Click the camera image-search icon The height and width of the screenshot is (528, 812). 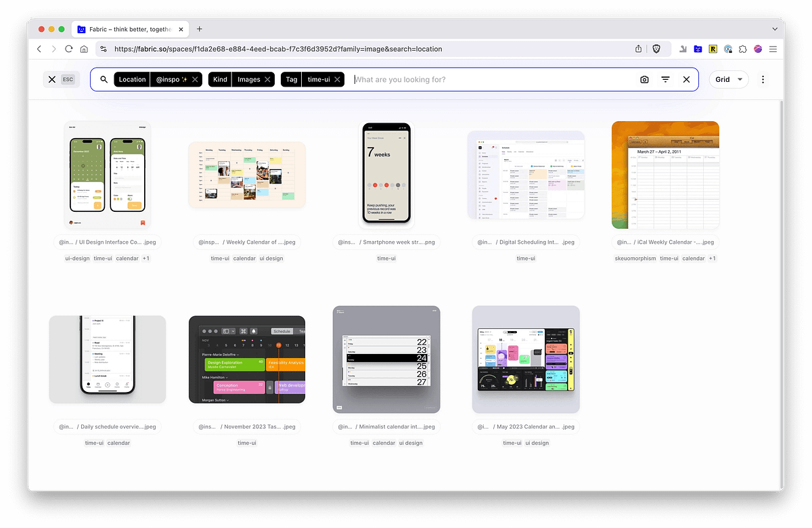tap(644, 79)
